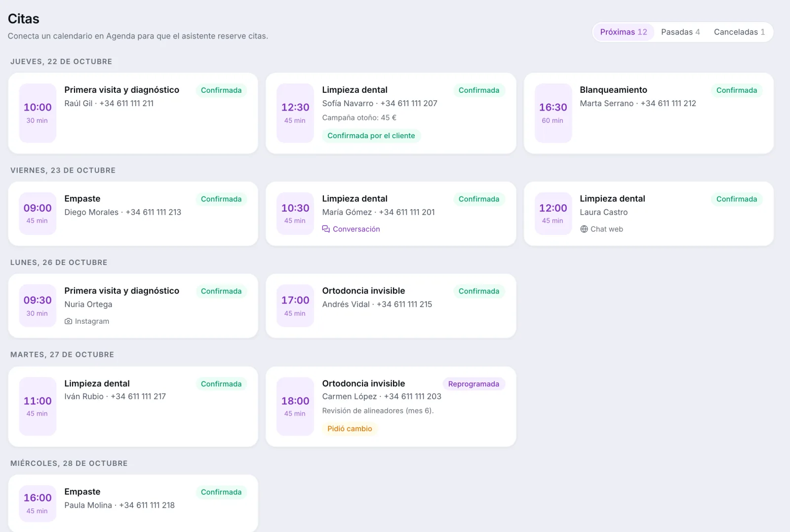
Task: Click the 11:00 time block for Iván Rubio
Action: [x=38, y=406]
